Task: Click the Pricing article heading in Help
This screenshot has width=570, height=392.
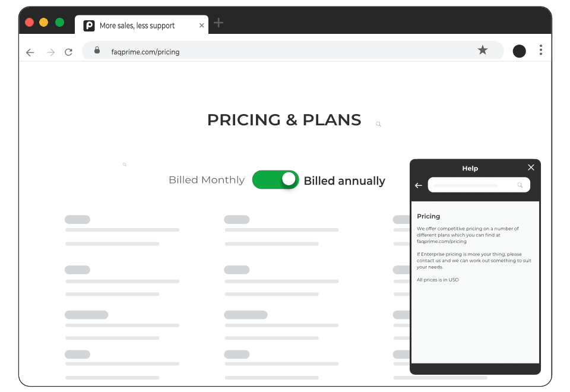Action: click(428, 216)
